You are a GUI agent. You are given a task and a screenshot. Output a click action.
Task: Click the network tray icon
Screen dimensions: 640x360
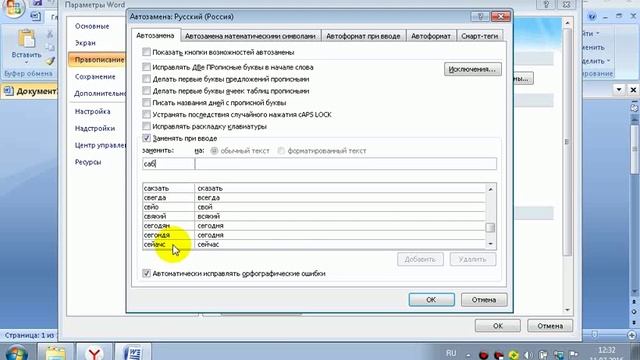pos(558,355)
